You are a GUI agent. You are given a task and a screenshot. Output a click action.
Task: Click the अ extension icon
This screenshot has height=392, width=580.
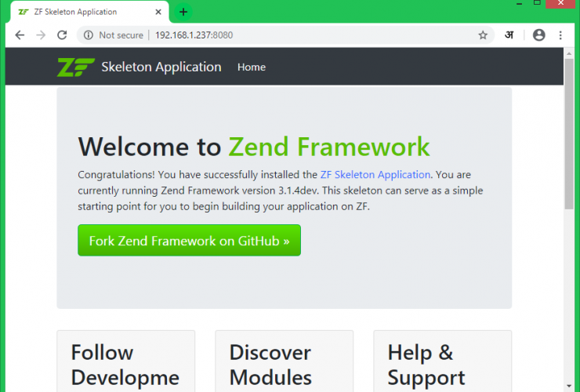point(509,35)
